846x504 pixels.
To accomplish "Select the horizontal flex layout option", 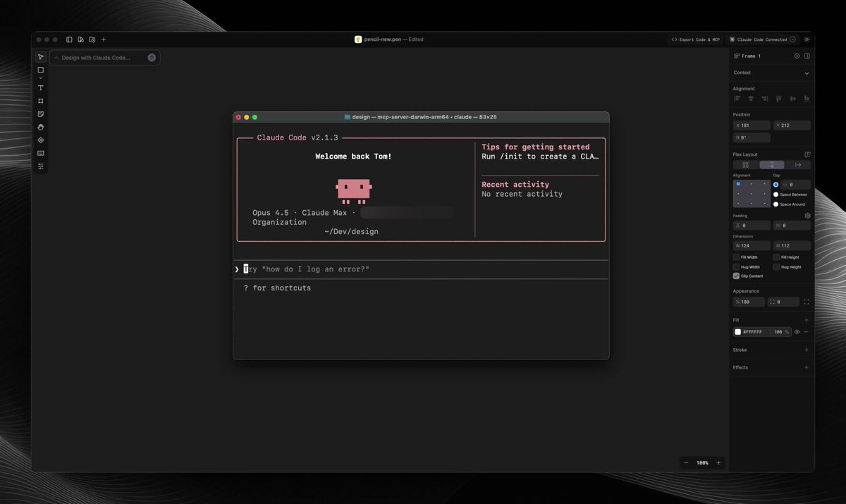I will click(798, 165).
